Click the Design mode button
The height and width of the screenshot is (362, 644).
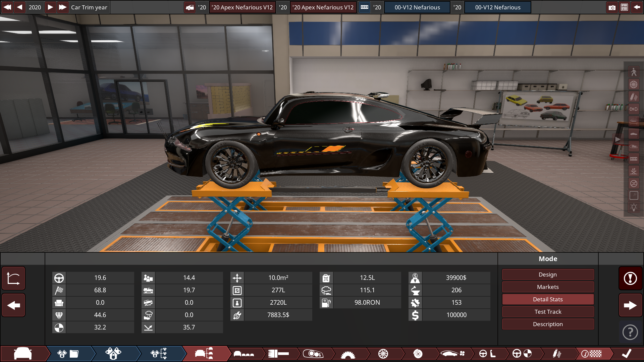(x=548, y=275)
